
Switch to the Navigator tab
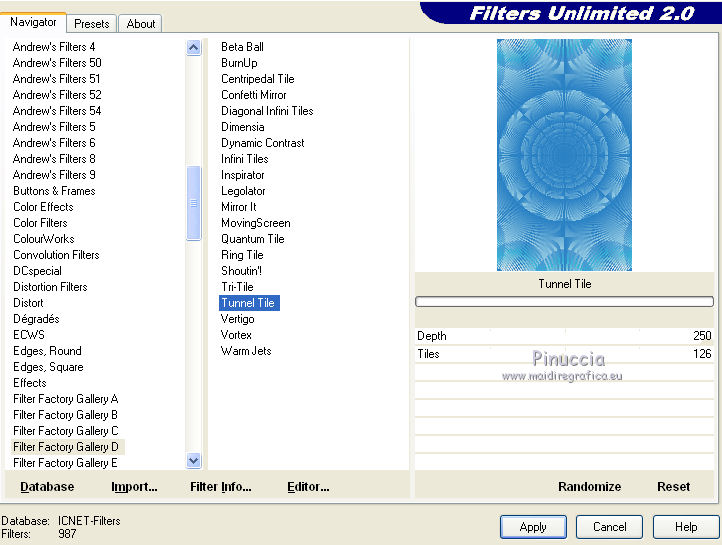[x=33, y=22]
